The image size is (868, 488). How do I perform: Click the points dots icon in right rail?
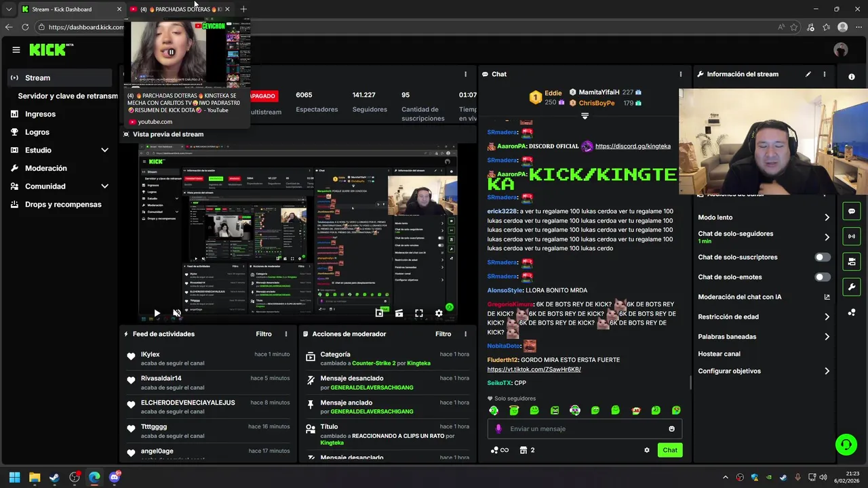click(x=852, y=312)
